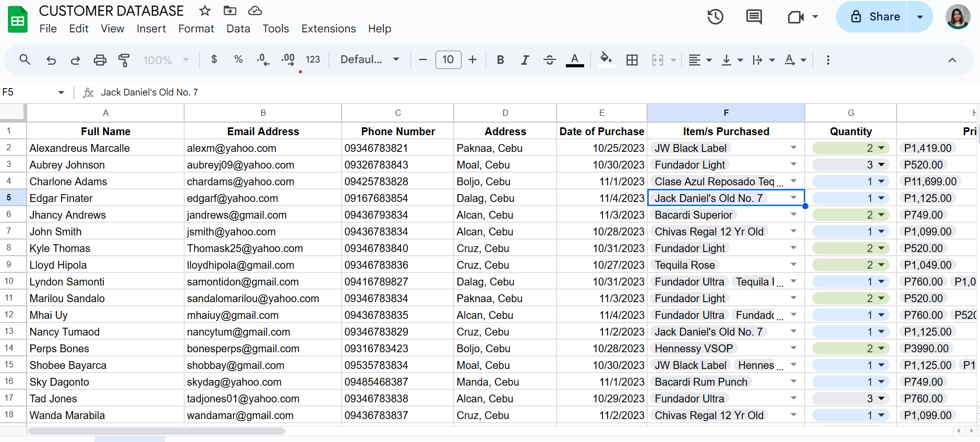Viewport: 980px width, 442px height.
Task: Select column F header
Action: [725, 113]
